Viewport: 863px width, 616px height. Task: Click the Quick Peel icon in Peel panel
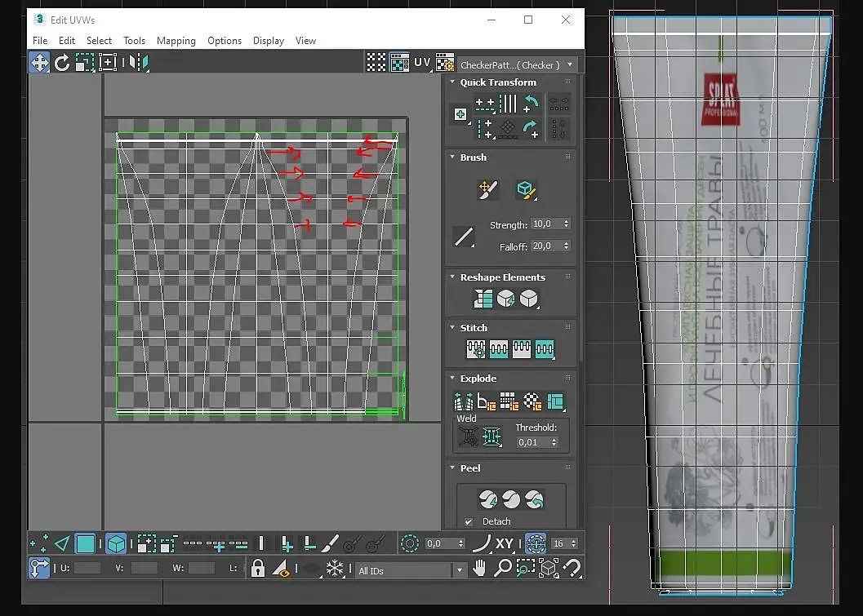click(x=487, y=499)
